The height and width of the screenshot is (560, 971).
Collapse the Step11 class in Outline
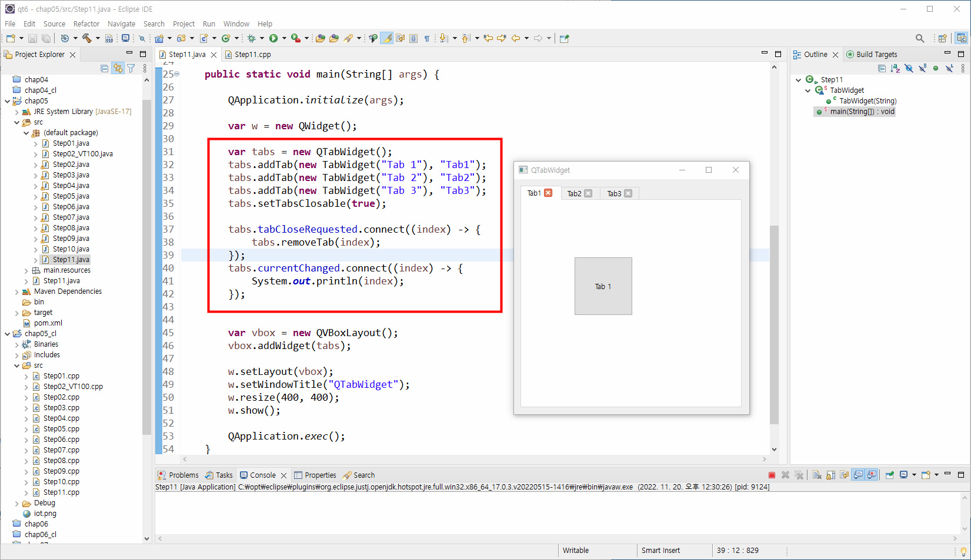[x=798, y=80]
